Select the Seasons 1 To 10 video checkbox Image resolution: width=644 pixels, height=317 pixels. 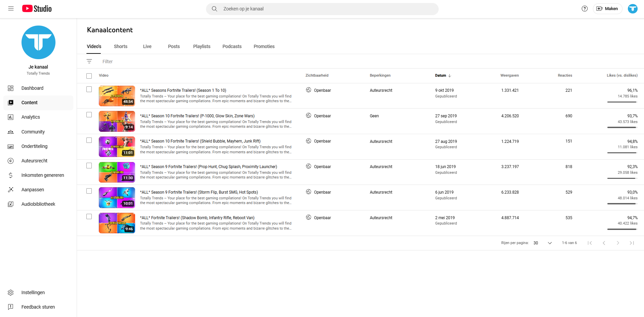pos(89,89)
